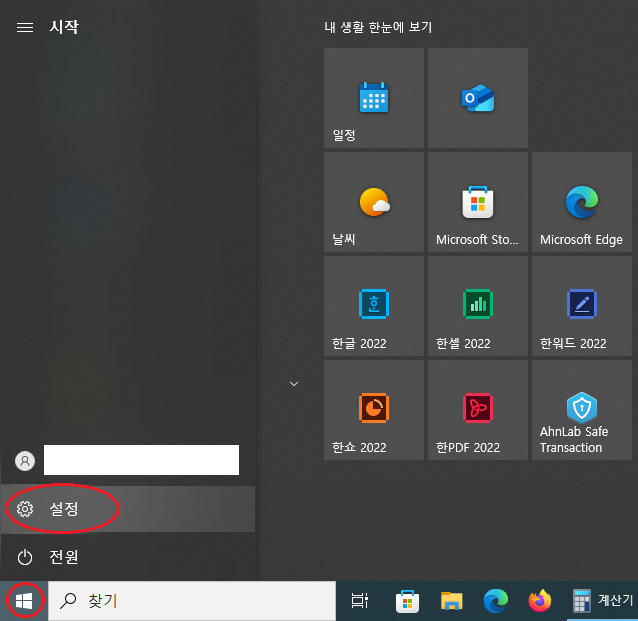The width and height of the screenshot is (638, 621).
Task: Click the 내 생활 한눈에 보기 group header
Action: click(378, 27)
